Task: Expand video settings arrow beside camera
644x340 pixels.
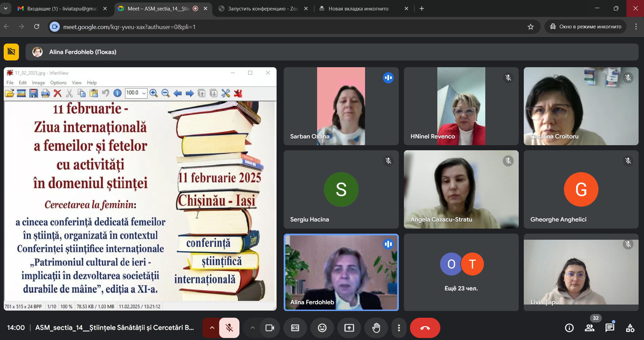Action: [252, 328]
